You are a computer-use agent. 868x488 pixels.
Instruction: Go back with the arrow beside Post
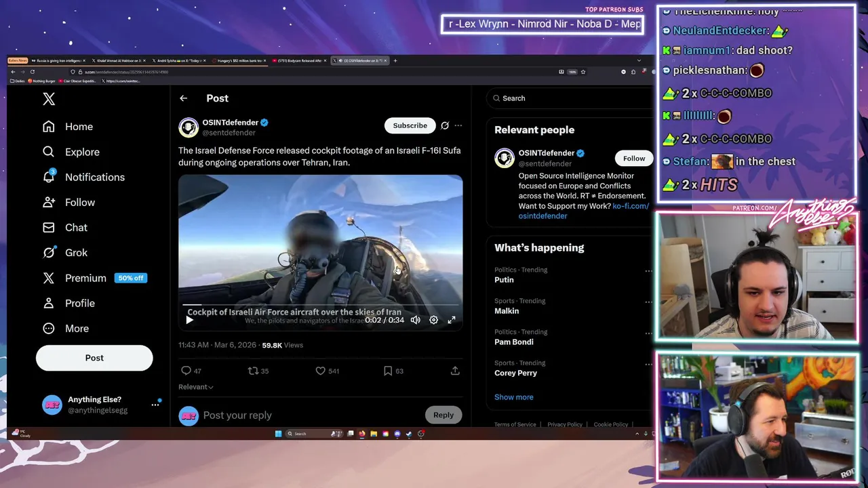(183, 98)
